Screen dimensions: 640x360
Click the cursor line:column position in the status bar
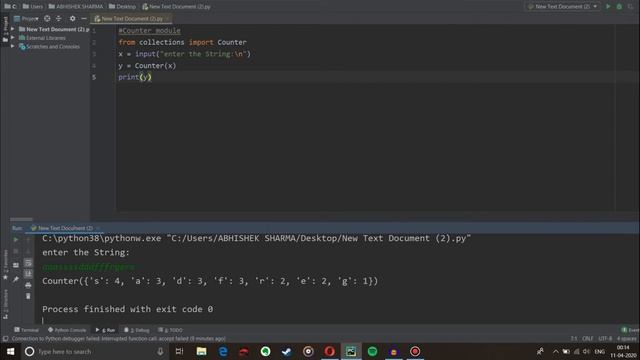point(574,339)
